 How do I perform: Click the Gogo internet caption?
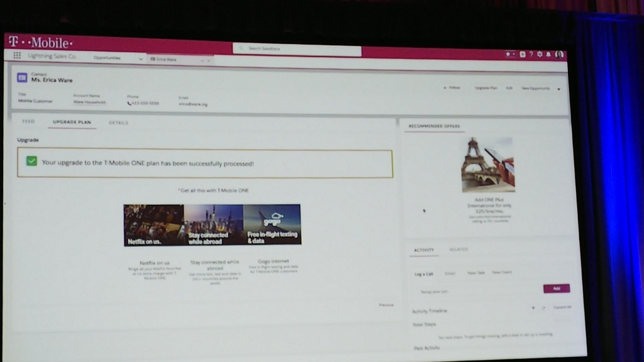tap(273, 261)
